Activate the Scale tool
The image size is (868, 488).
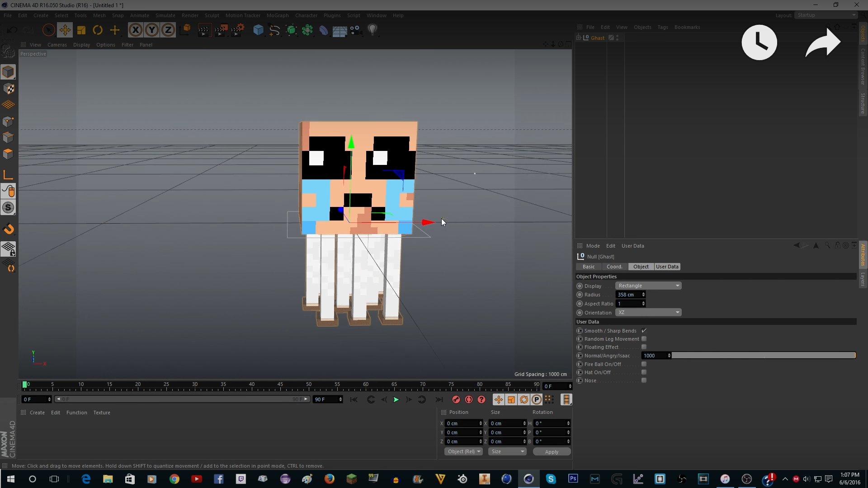(x=81, y=30)
